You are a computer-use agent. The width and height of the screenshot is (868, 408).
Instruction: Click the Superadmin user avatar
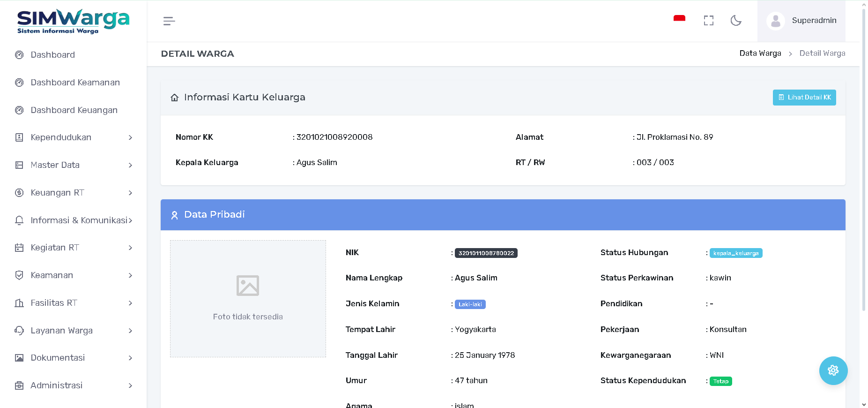776,21
